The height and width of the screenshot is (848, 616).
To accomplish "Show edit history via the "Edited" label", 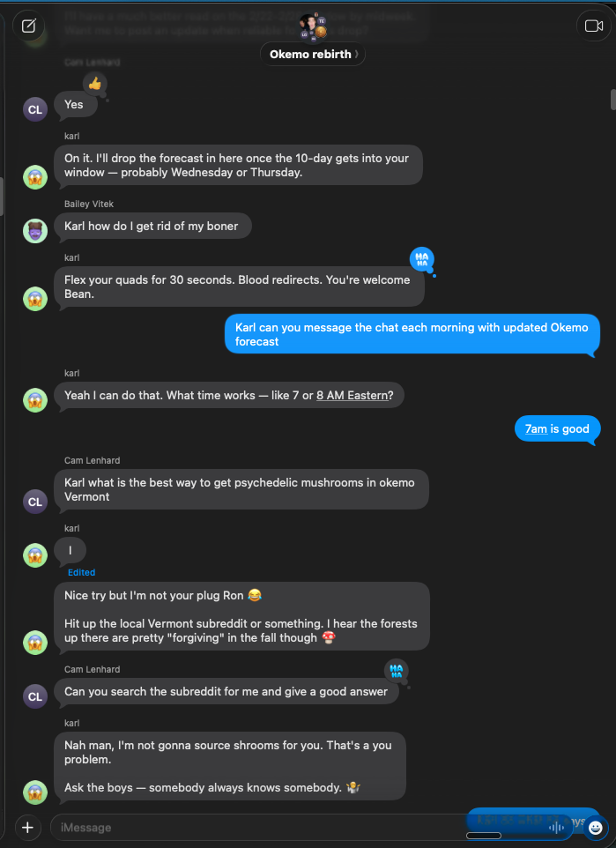I will pos(81,572).
